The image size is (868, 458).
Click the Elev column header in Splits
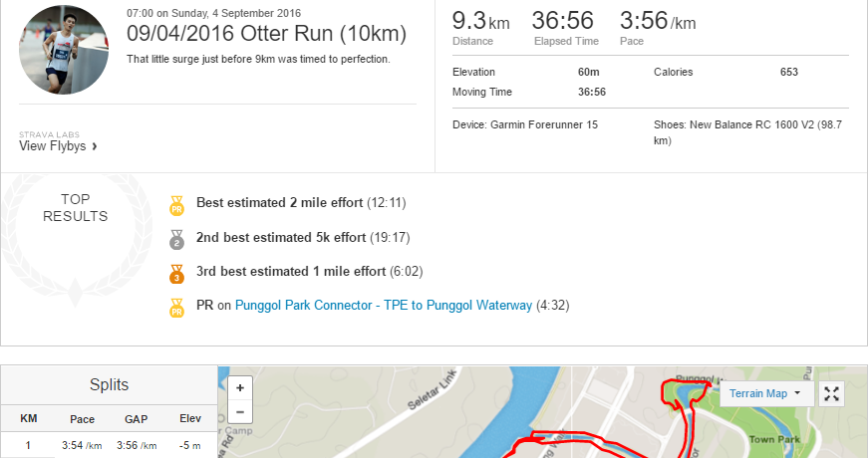pyautogui.click(x=190, y=419)
